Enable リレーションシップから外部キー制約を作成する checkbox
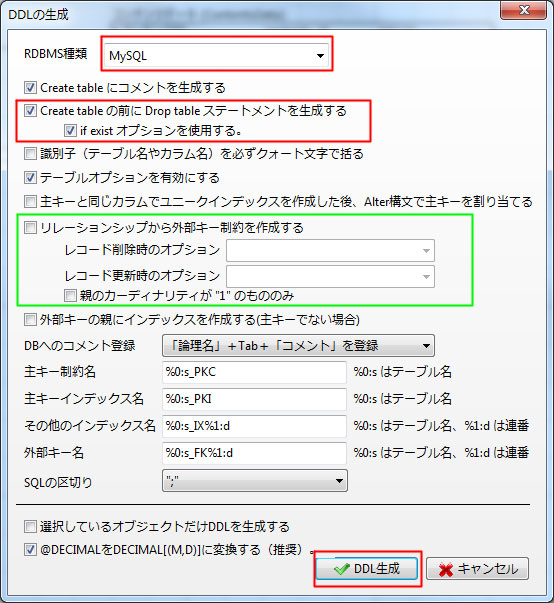The height and width of the screenshot is (603, 554). pyautogui.click(x=30, y=228)
